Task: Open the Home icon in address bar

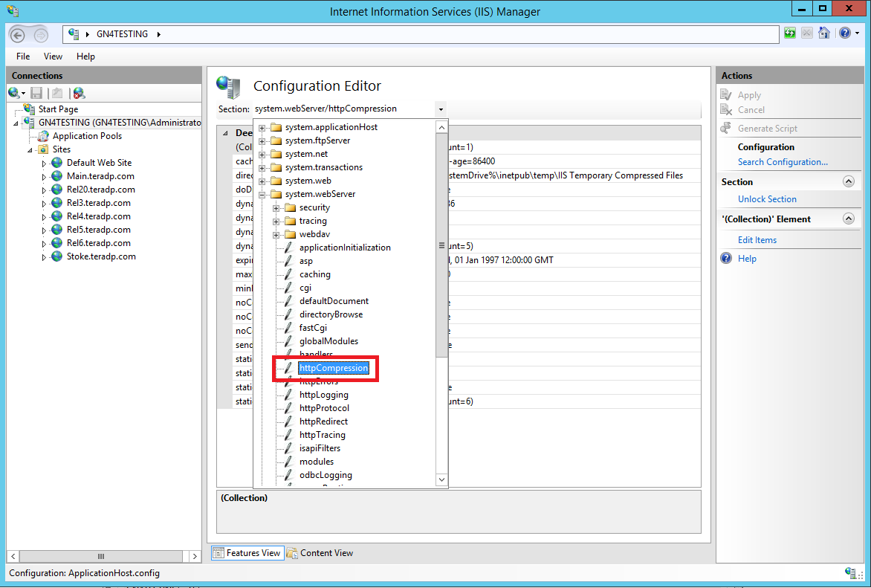Action: pos(824,33)
